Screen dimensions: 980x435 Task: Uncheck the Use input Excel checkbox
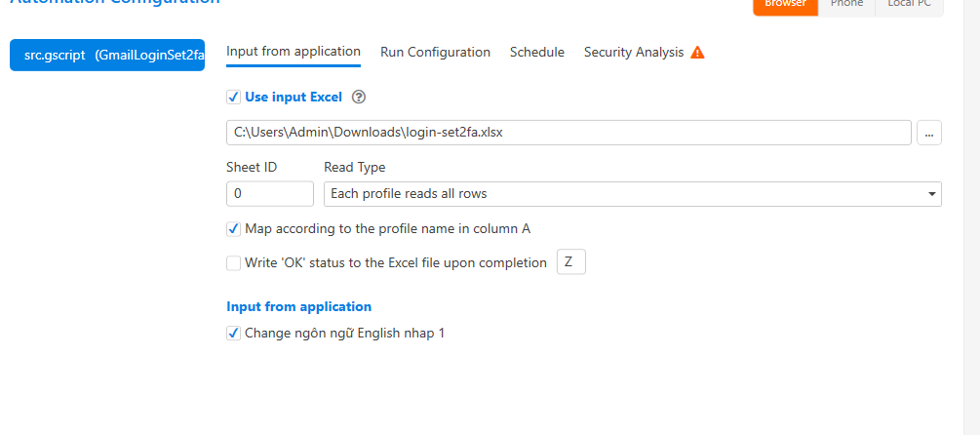point(233,97)
